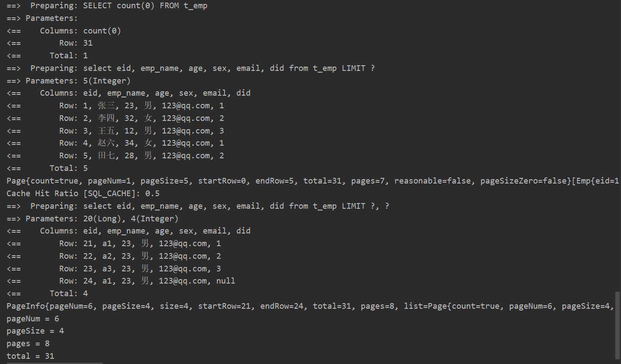Click the vertical scrollbar thumb
This screenshot has height=364, width=621.
(618, 326)
